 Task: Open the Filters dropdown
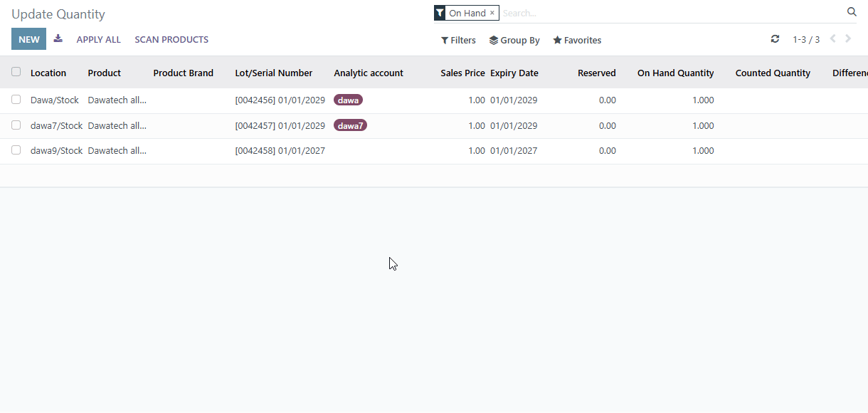458,41
